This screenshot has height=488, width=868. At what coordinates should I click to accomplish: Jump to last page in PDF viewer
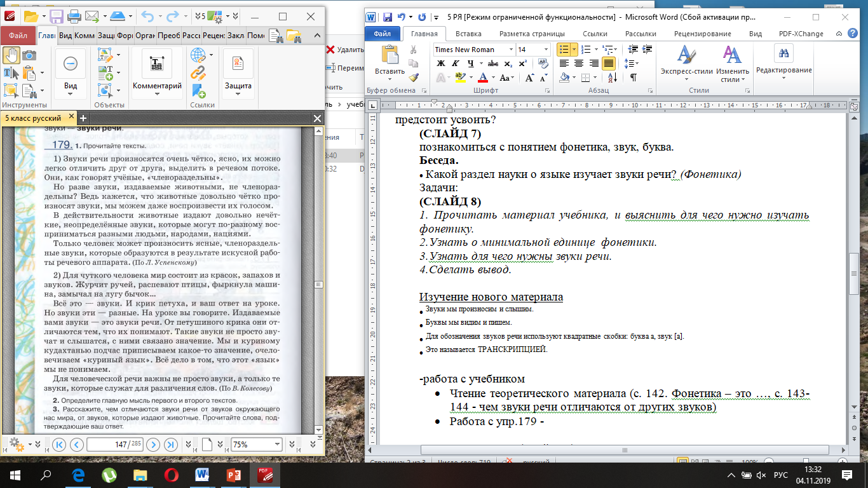click(x=170, y=444)
